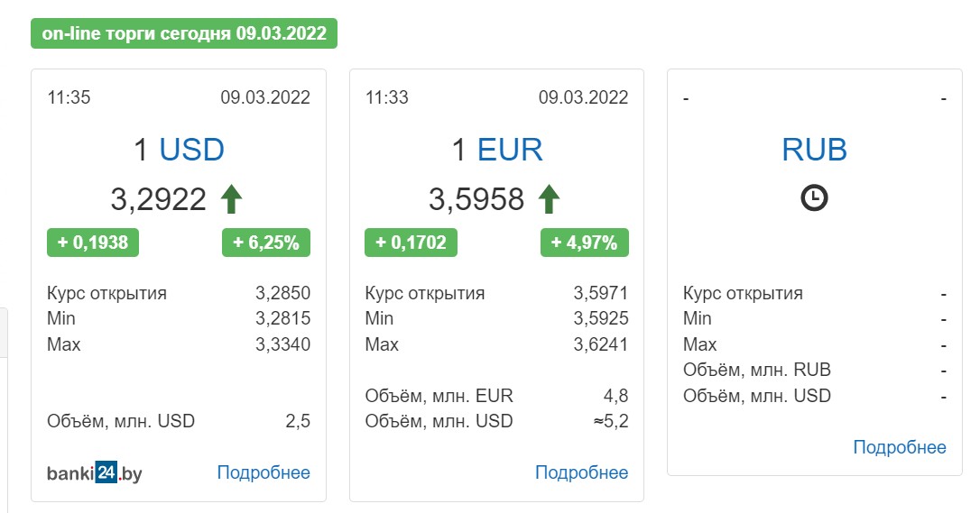Click the green up arrow beside USD rate
Viewport: 980px width, 513px height.
(x=231, y=199)
